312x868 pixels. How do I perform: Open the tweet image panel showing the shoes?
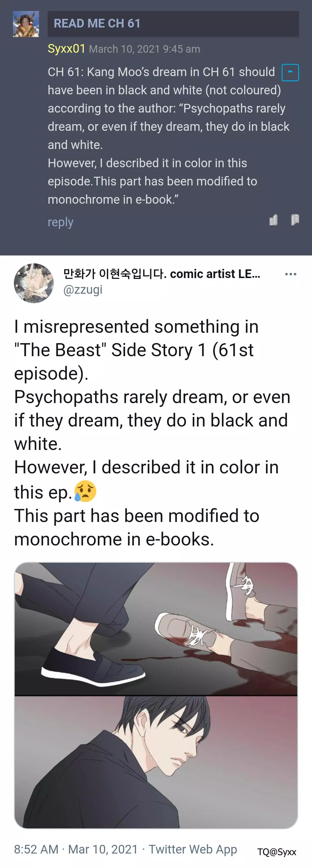click(x=156, y=629)
